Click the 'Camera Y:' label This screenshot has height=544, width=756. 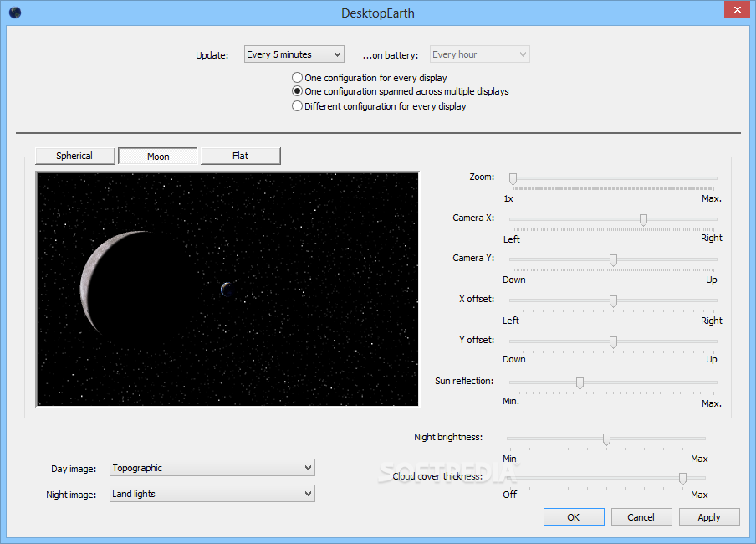pyautogui.click(x=473, y=258)
